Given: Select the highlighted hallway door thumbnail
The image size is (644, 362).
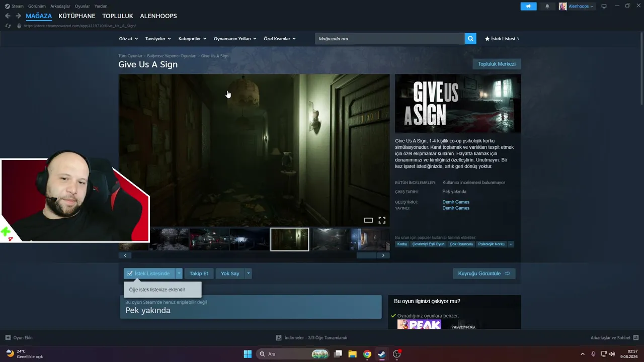Looking at the screenshot, I should [x=290, y=239].
